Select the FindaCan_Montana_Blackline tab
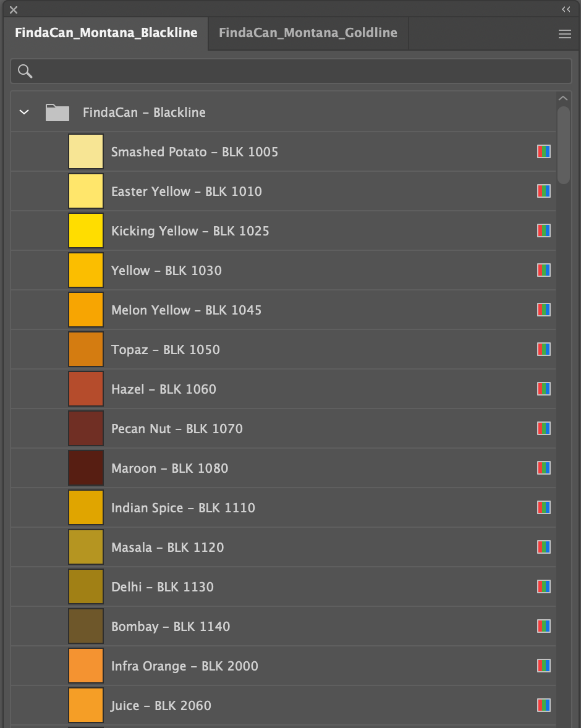Image resolution: width=581 pixels, height=728 pixels. [106, 33]
